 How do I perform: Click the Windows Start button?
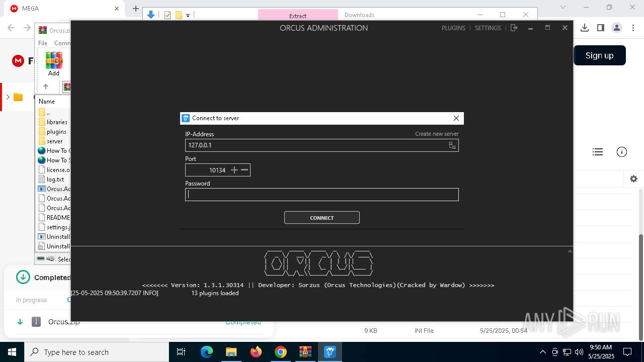[x=12, y=352]
